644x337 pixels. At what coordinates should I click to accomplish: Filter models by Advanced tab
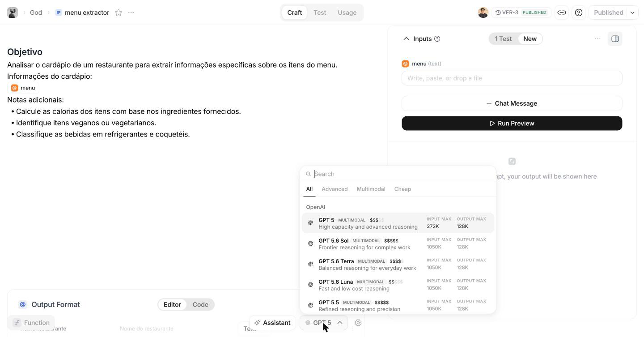tap(335, 189)
